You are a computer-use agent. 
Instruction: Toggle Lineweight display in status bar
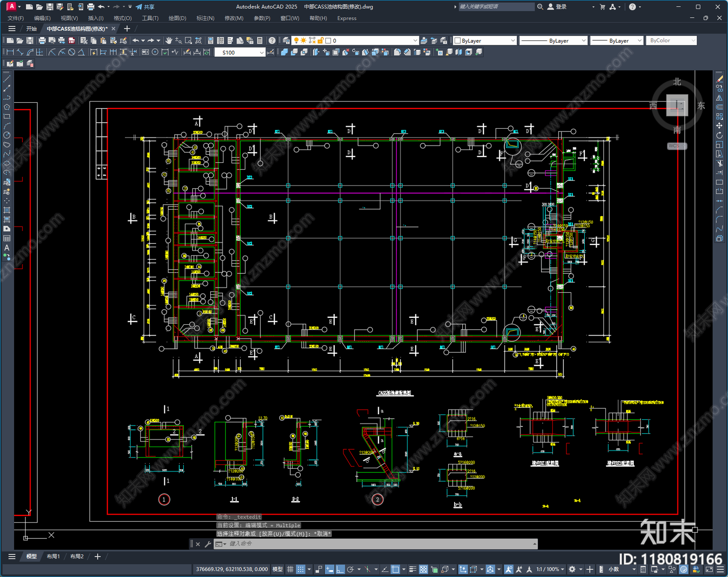(x=413, y=569)
